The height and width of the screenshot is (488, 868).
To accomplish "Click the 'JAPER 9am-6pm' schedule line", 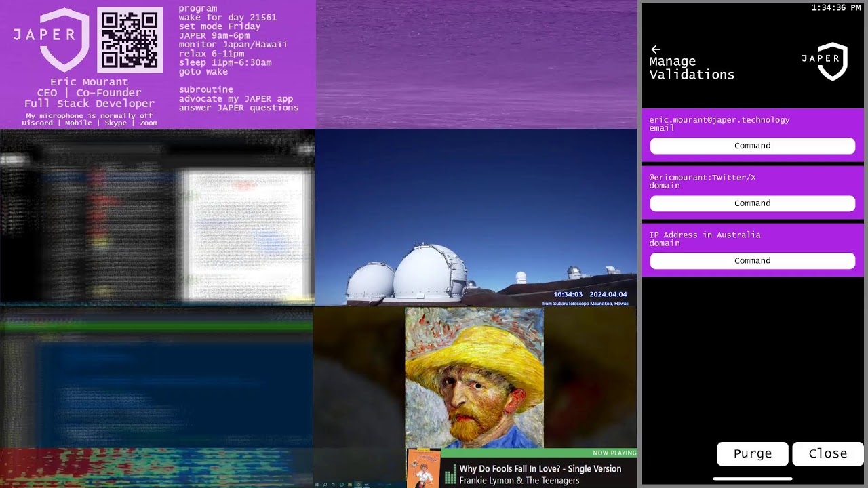I will pos(214,35).
